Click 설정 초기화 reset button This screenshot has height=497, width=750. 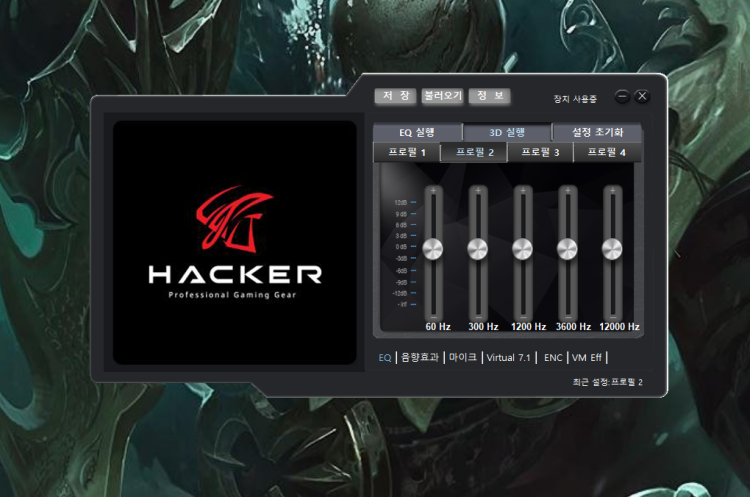597,132
